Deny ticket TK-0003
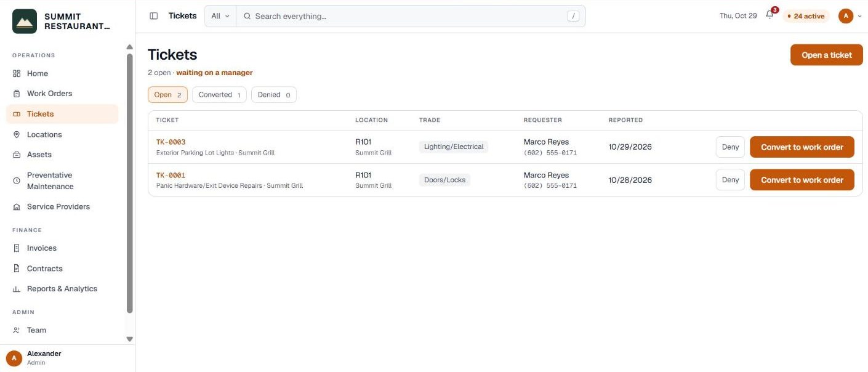The image size is (868, 372). tap(730, 147)
